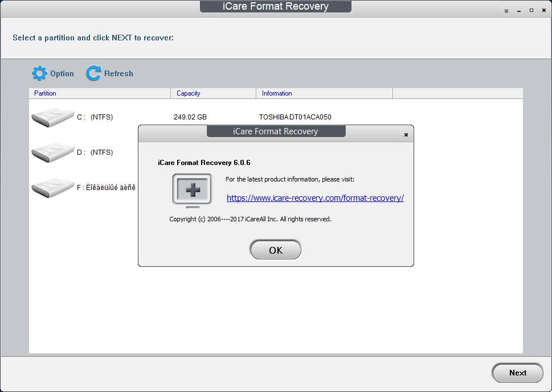The height and width of the screenshot is (392, 552).
Task: Minimize the main iCare window
Action: [x=519, y=11]
